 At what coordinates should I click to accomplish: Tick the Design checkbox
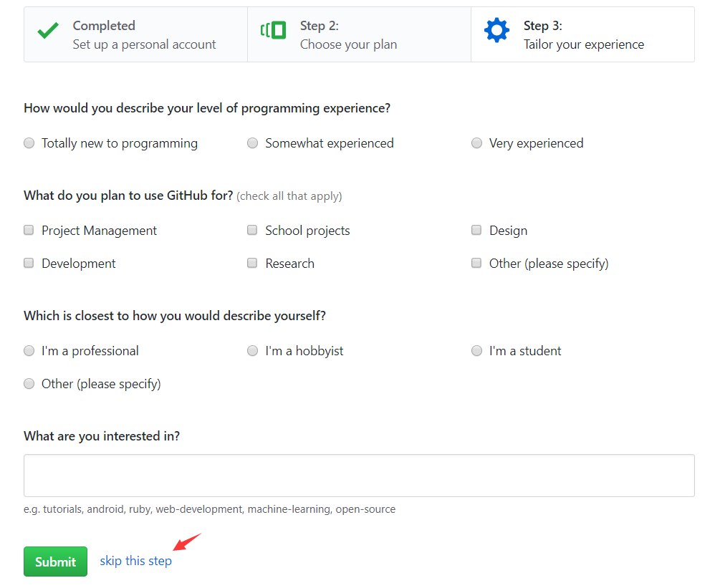(x=476, y=231)
